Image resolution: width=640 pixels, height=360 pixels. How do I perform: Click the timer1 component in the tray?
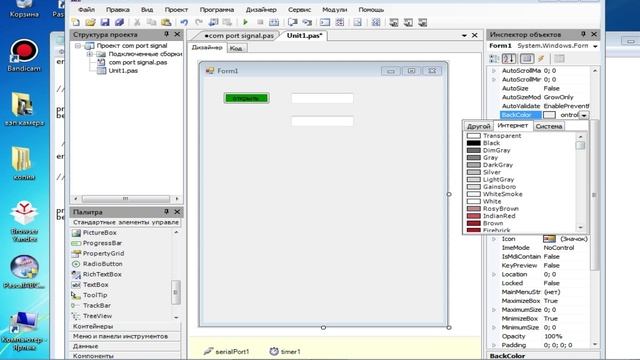coord(285,351)
